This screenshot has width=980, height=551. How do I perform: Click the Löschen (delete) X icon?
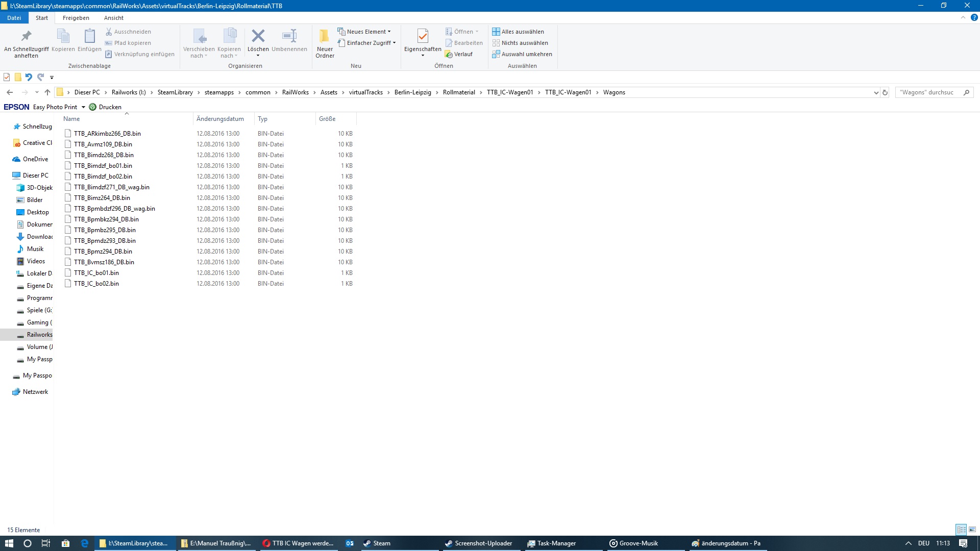258,36
